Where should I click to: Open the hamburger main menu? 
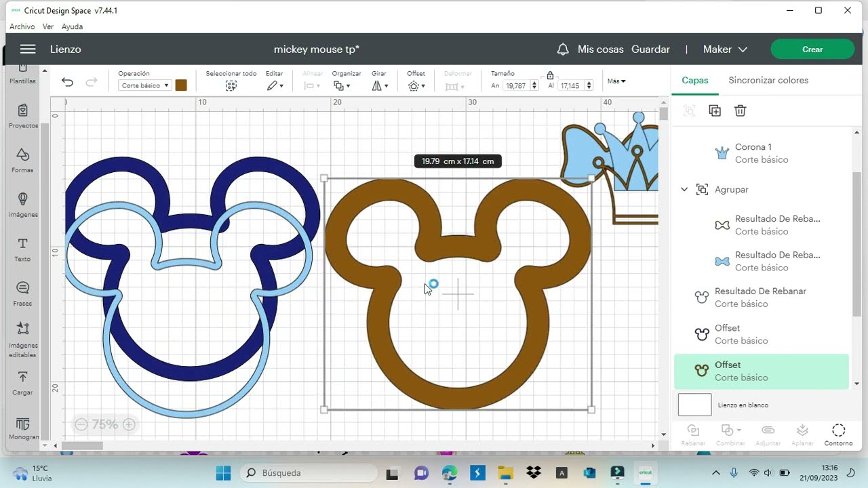[28, 49]
